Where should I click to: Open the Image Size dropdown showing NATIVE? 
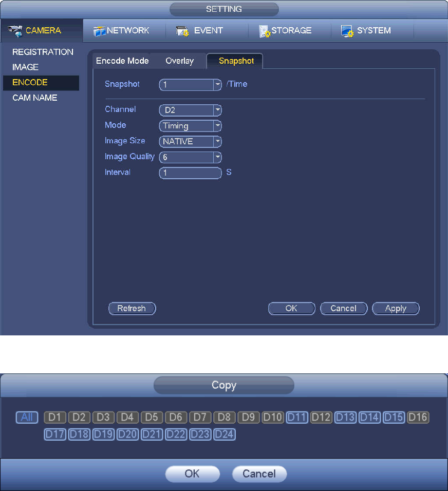[x=191, y=142]
